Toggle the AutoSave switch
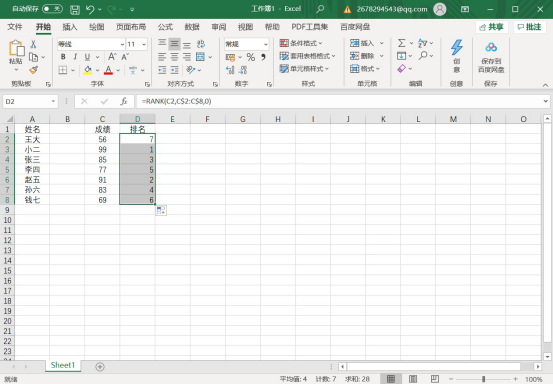 pyautogui.click(x=52, y=9)
